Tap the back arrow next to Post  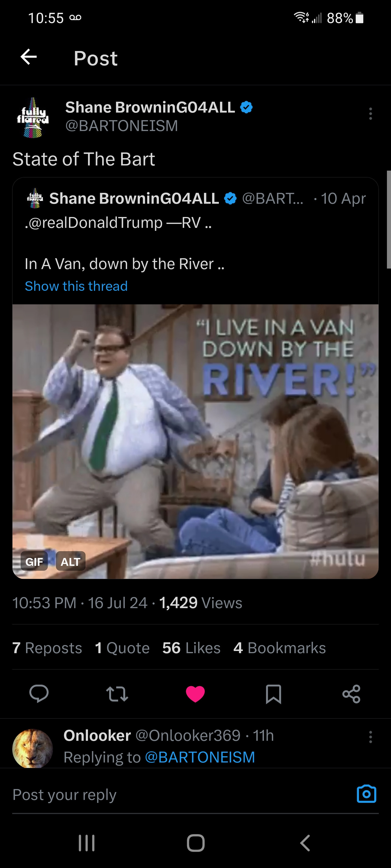click(29, 57)
